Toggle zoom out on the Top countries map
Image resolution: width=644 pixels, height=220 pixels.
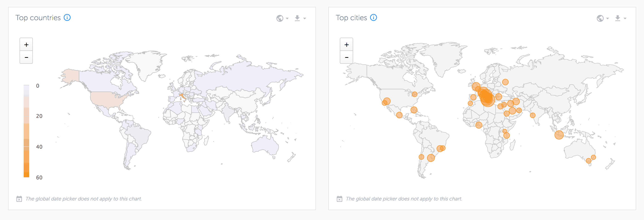[x=26, y=57]
